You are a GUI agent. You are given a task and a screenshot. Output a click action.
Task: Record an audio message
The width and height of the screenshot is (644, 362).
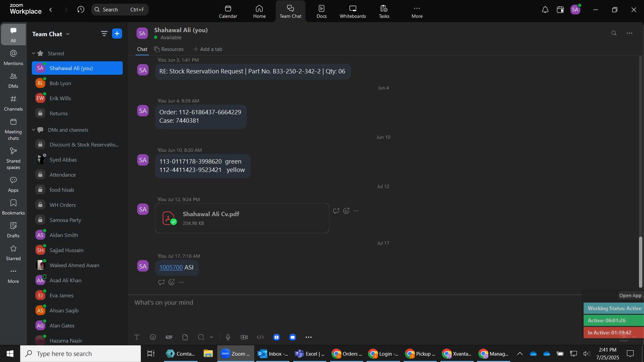[x=228, y=337]
